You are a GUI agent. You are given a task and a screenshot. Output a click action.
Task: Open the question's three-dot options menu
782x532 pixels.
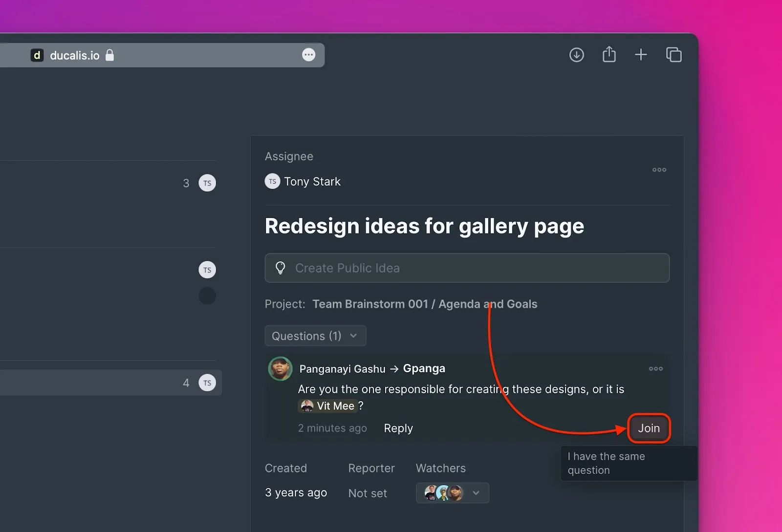click(656, 369)
